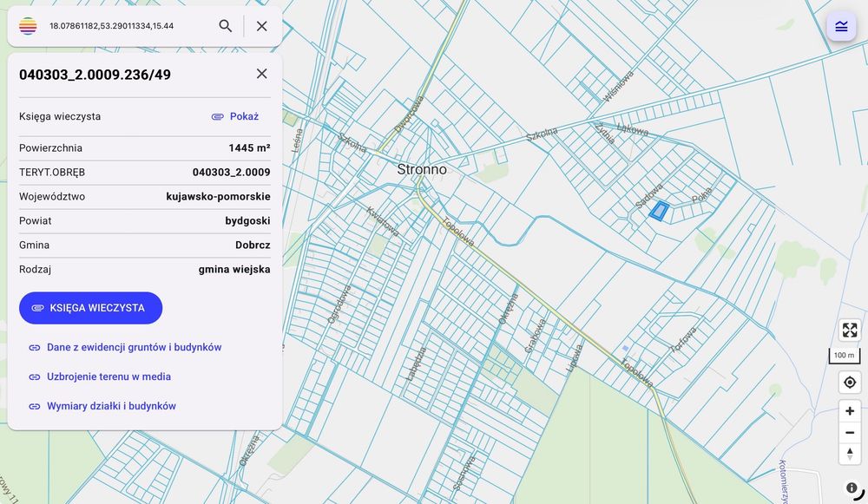Open Wymiary działki i budynków link
The width and height of the screenshot is (868, 504).
[x=111, y=406]
